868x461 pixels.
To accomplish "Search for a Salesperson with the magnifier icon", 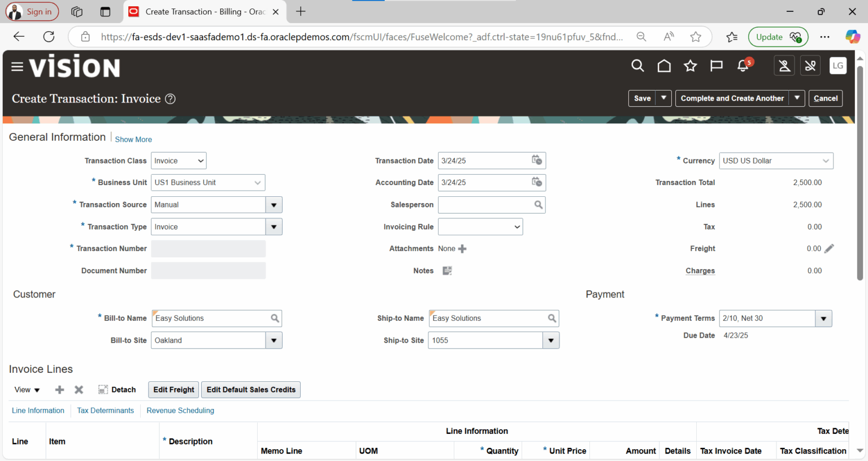I will coord(538,204).
